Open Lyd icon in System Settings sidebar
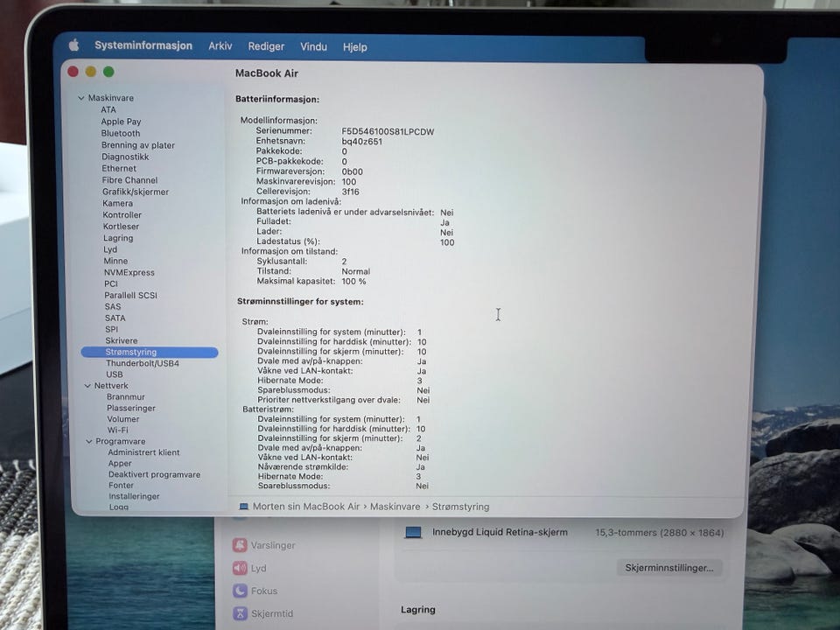 (x=240, y=568)
